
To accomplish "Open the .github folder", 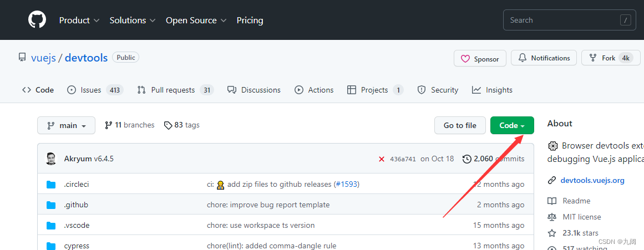I will [76, 205].
